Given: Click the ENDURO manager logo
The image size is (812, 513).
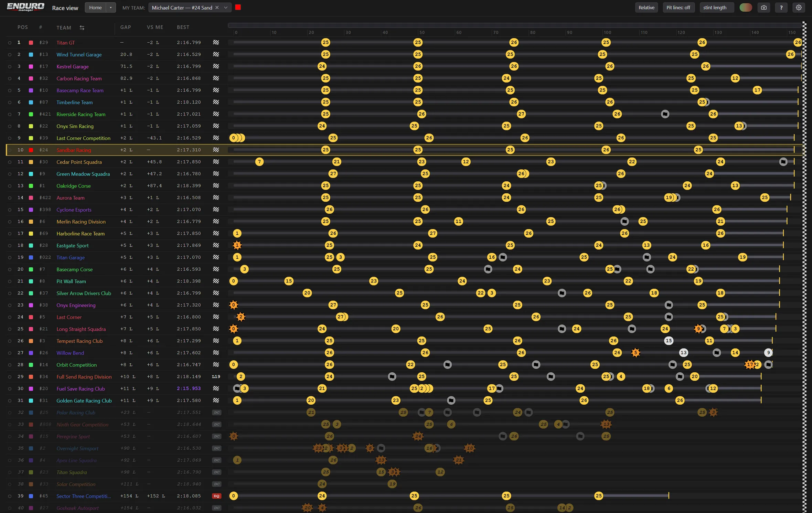Looking at the screenshot, I should point(25,7).
